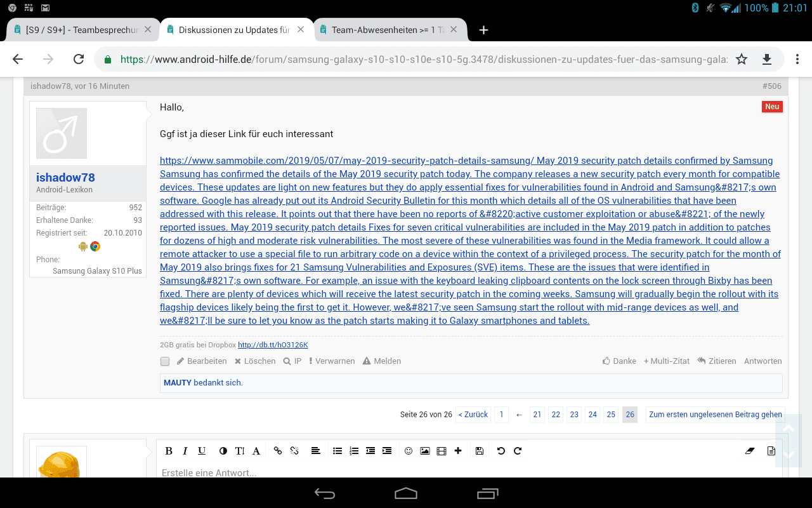Viewport: 812px width, 508px height.
Task: Open the font size tool
Action: click(x=240, y=451)
